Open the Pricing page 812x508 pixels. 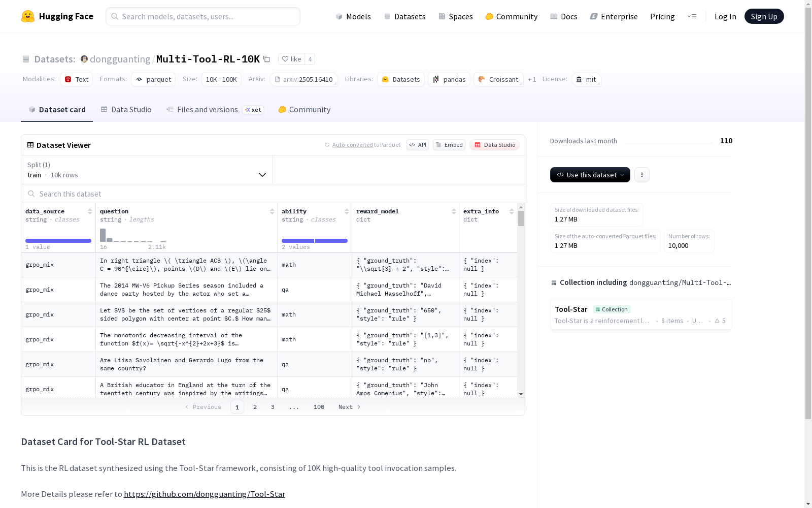point(662,16)
